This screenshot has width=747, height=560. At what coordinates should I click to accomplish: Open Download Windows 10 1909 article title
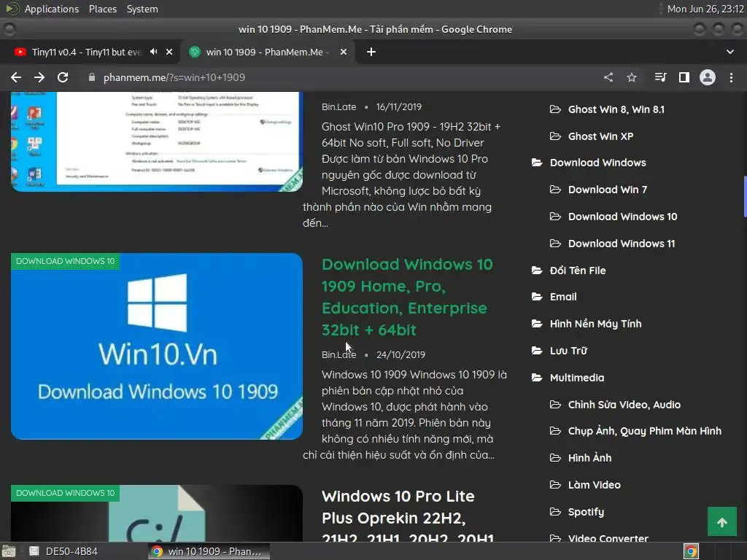[407, 297]
